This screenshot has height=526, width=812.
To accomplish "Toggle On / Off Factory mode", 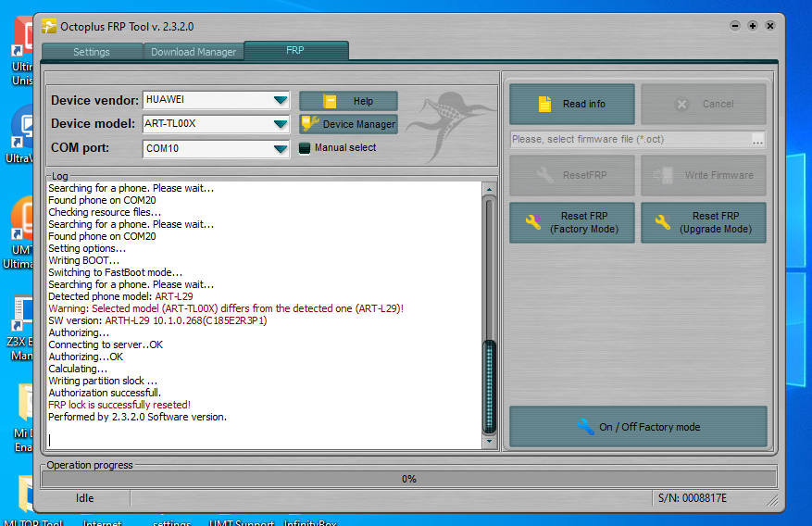I will click(x=638, y=427).
